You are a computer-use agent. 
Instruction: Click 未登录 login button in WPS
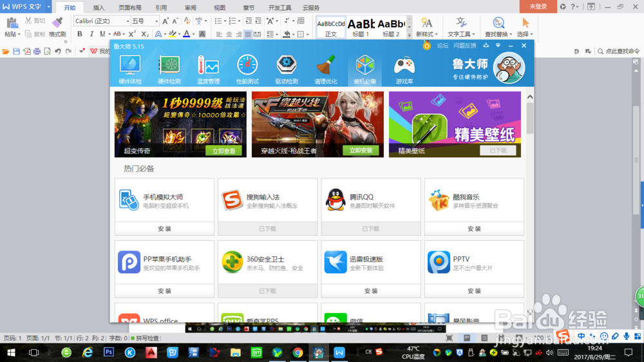(538, 6)
